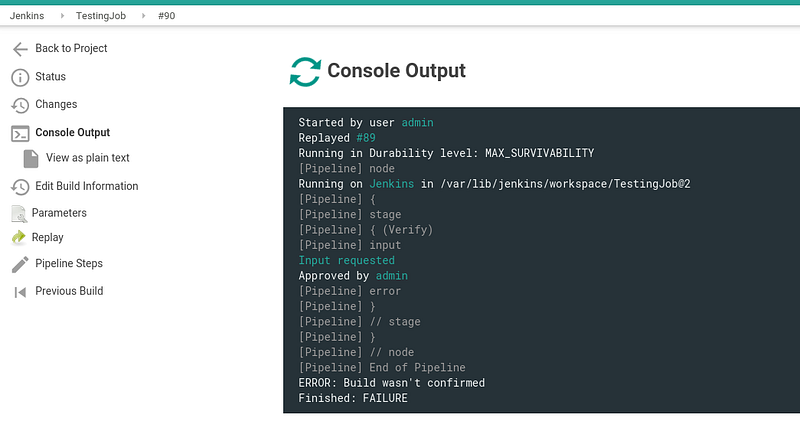Image resolution: width=800 pixels, height=441 pixels.
Task: Click the Input requested link
Action: point(346,260)
